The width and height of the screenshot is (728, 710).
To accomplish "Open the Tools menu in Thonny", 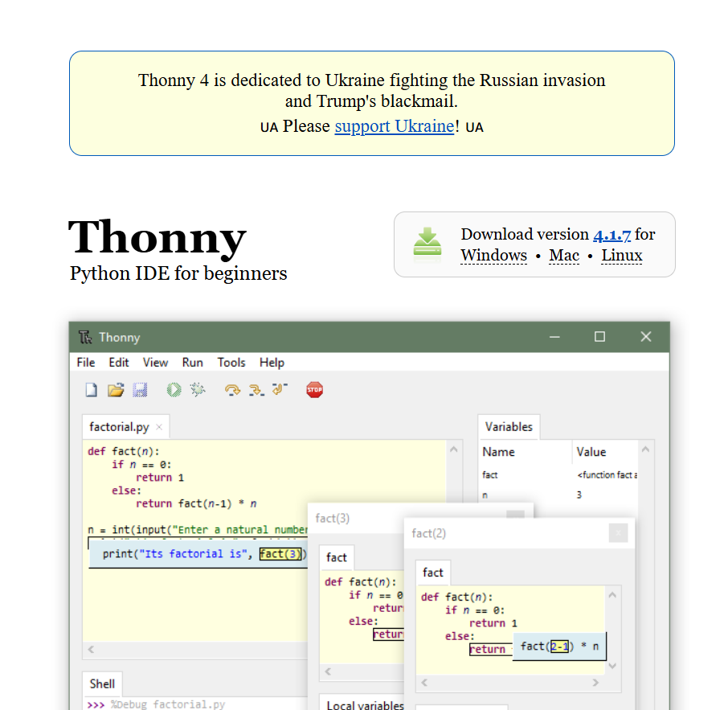I will click(x=231, y=363).
